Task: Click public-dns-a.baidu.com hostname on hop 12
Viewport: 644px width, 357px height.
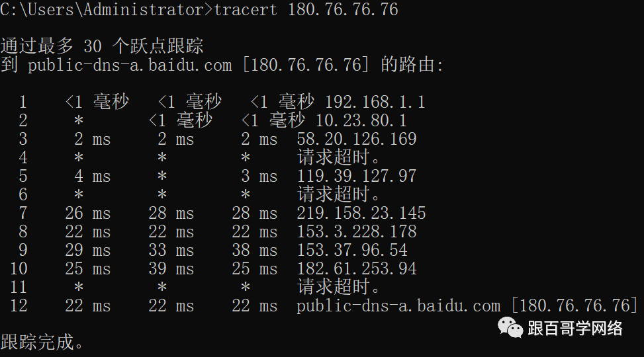Action: (x=398, y=305)
